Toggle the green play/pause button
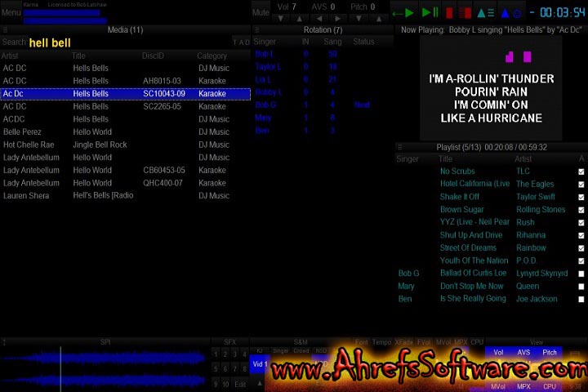The image size is (588, 392). (x=430, y=13)
